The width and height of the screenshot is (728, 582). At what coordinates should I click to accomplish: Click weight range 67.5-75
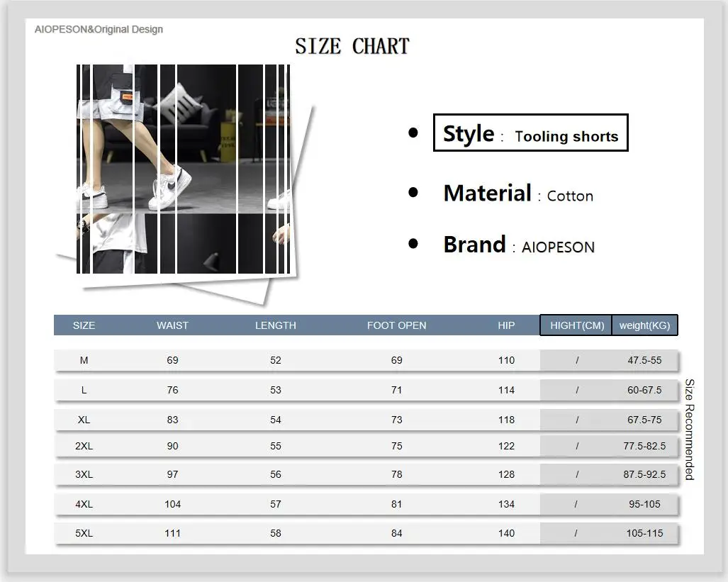tap(644, 420)
